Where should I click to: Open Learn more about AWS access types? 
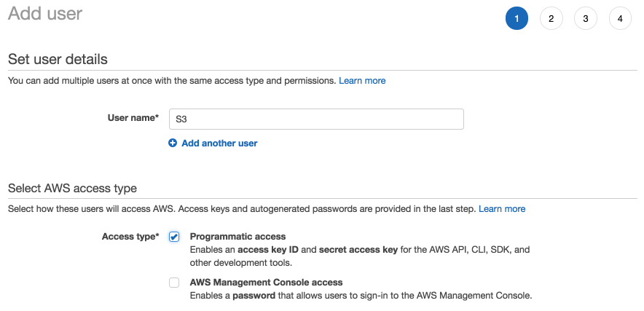pyautogui.click(x=502, y=209)
